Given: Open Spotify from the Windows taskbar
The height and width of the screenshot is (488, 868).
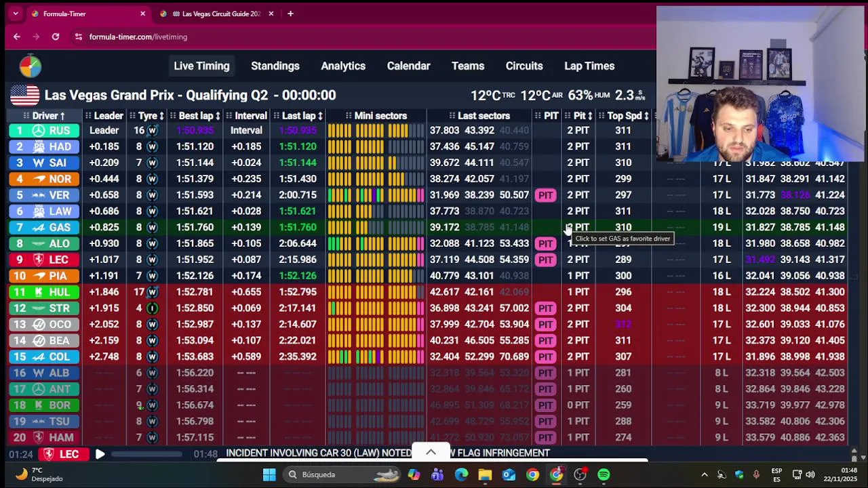Looking at the screenshot, I should pos(604,474).
